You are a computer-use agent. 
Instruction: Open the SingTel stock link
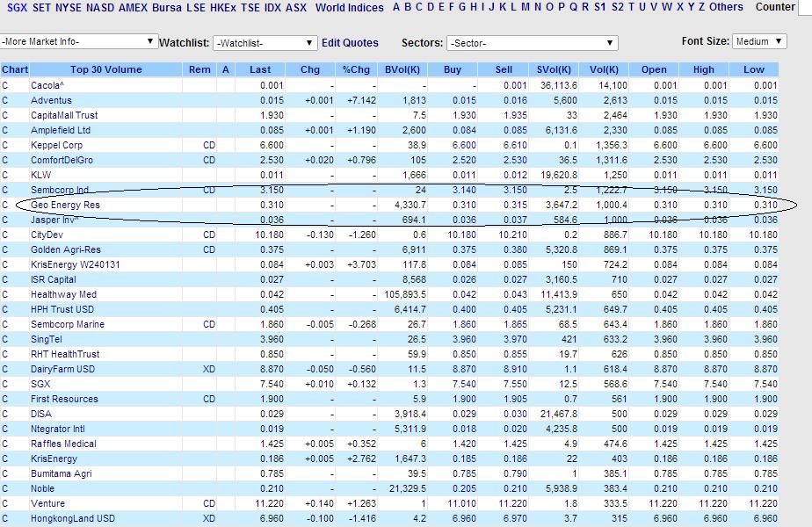pyautogui.click(x=46, y=340)
